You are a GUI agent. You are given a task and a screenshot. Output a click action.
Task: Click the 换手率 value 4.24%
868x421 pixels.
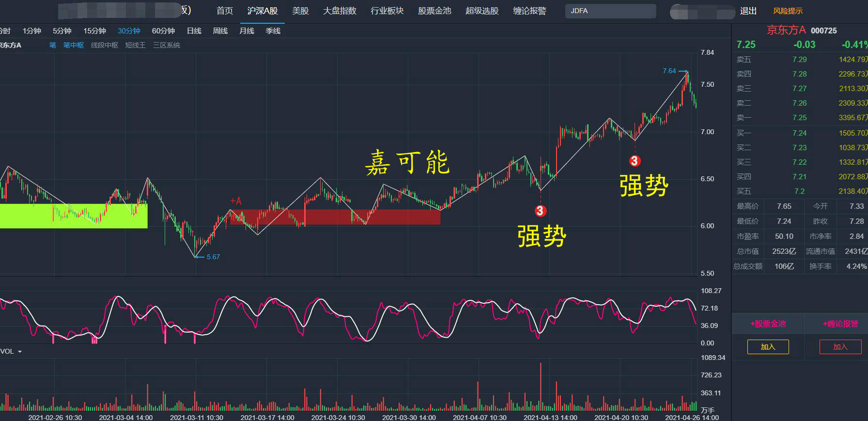pos(856,266)
